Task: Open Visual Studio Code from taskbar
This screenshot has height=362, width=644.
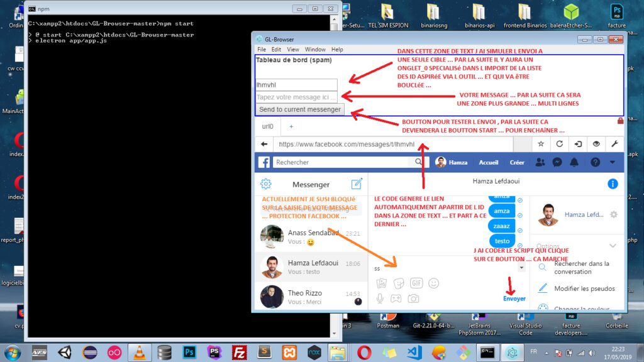Action: tap(414, 353)
